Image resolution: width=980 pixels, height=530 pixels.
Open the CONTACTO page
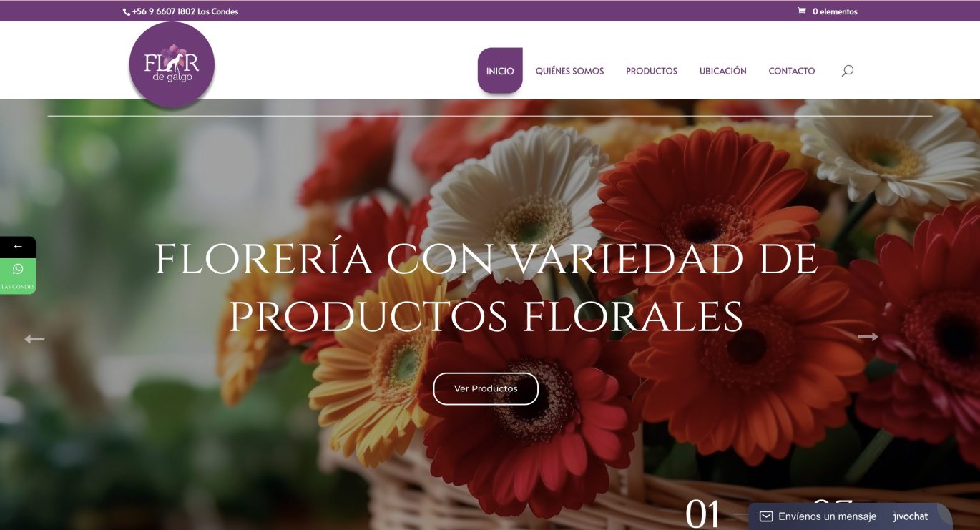coord(792,71)
